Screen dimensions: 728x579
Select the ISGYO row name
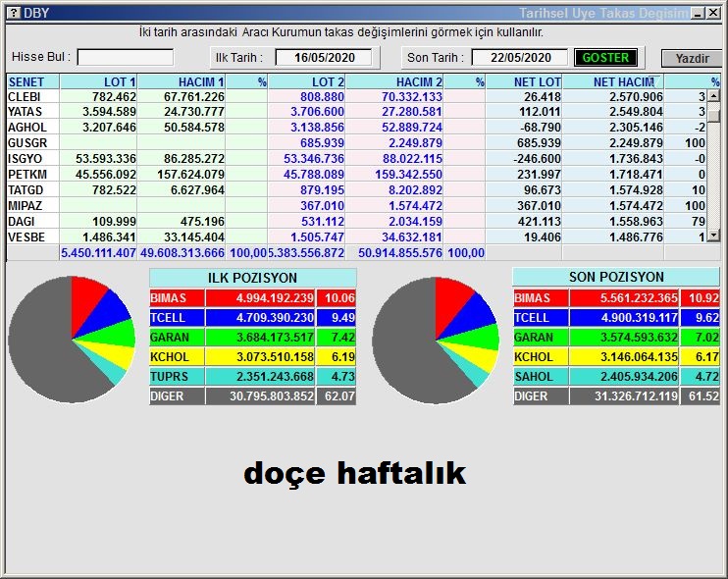point(26,159)
